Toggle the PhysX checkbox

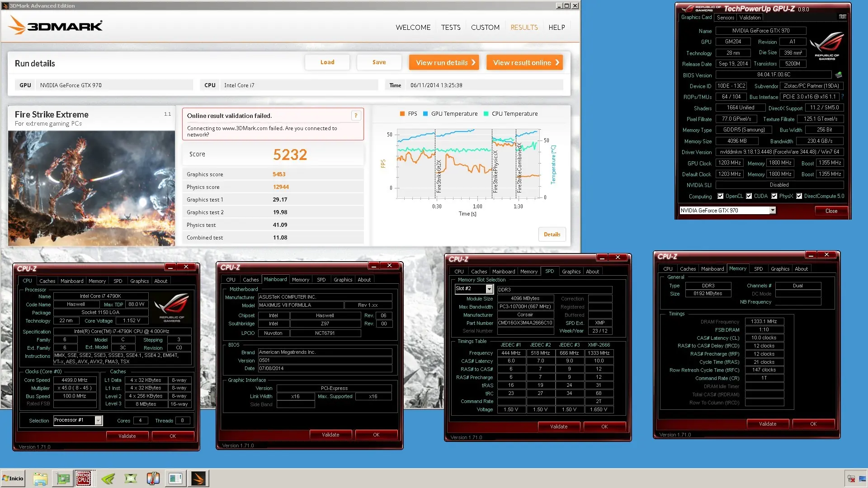tap(774, 196)
